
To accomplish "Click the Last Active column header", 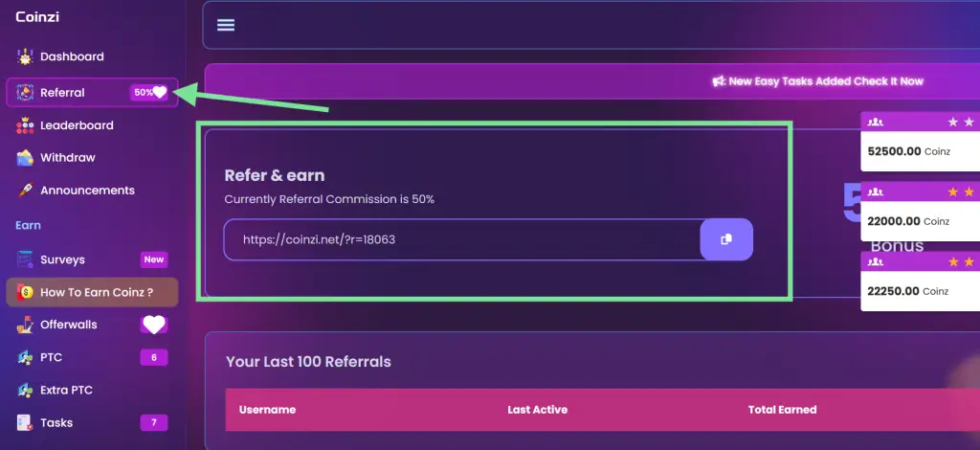I will (537, 410).
